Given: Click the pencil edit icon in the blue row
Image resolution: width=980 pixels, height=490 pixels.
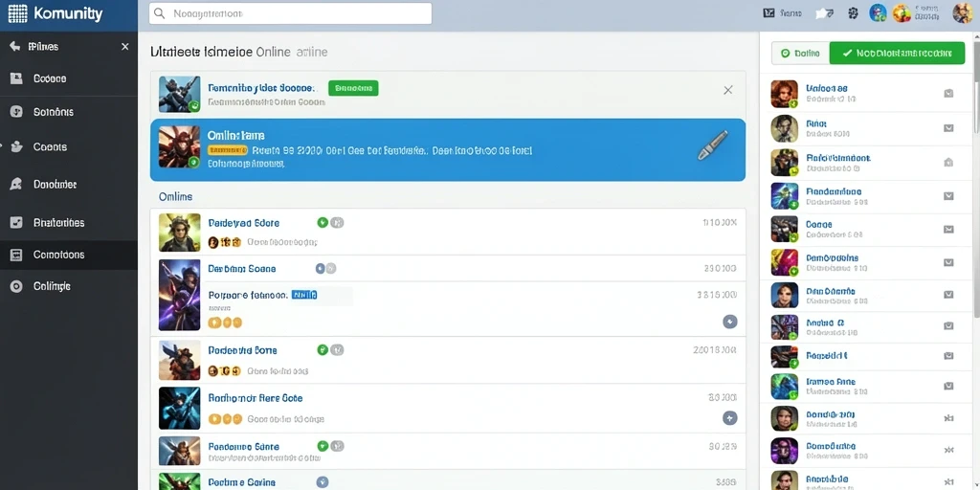Looking at the screenshot, I should tap(712, 145).
